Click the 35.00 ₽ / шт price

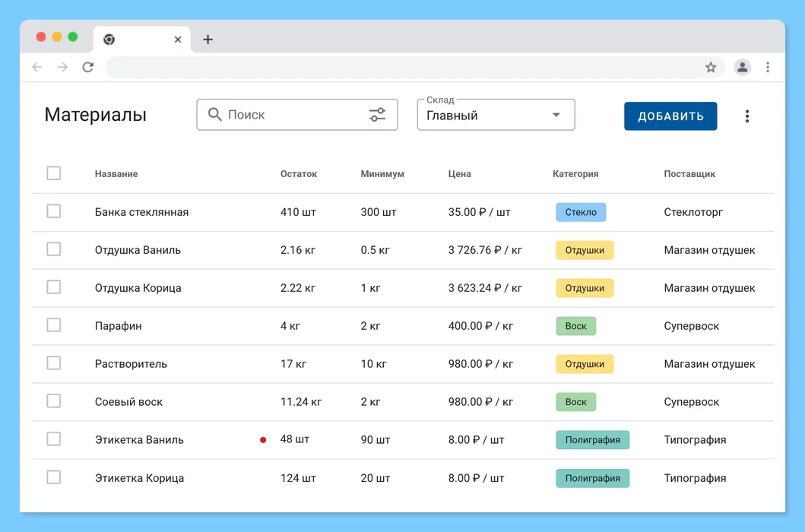479,212
